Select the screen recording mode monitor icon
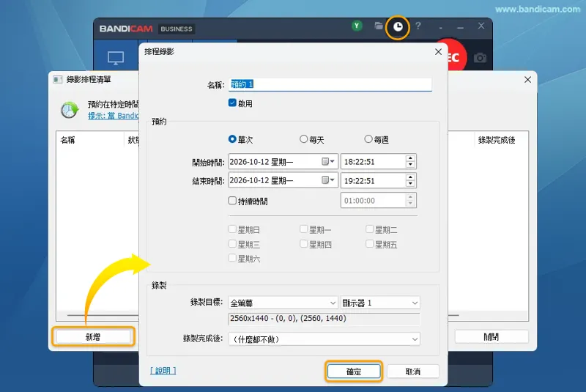The height and width of the screenshot is (392, 586). point(116,58)
